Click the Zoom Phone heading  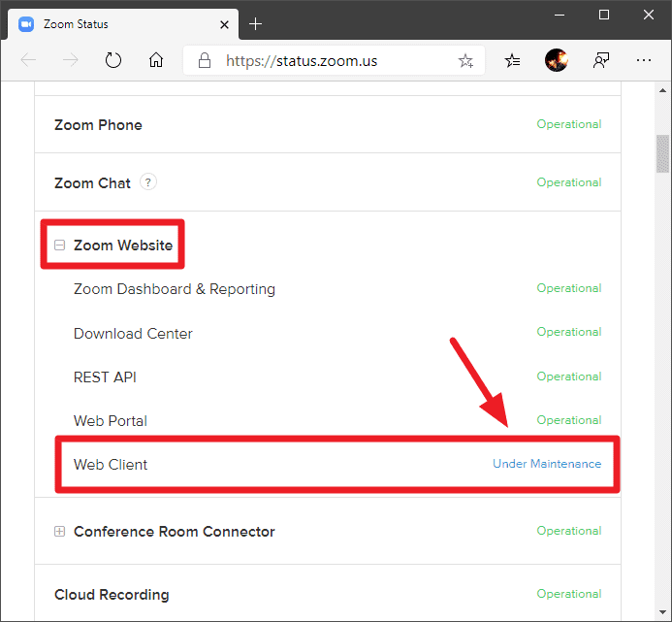tap(98, 125)
